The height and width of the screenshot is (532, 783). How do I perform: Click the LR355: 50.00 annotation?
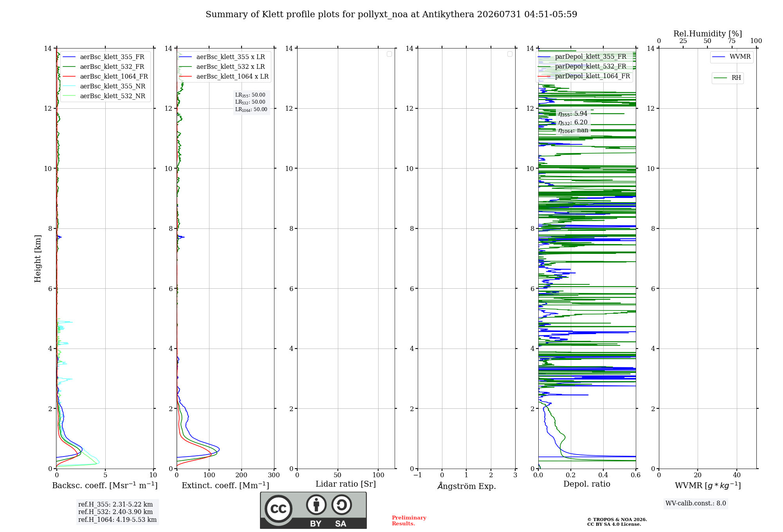[x=250, y=95]
